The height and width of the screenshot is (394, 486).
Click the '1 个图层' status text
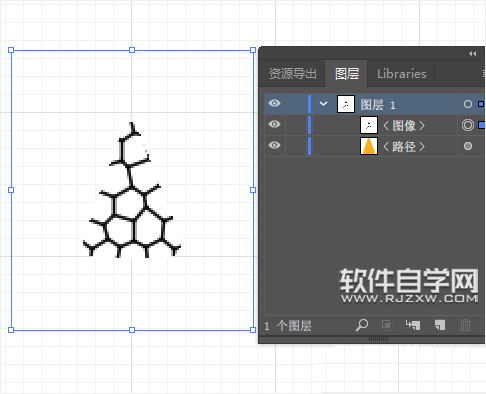pos(288,326)
